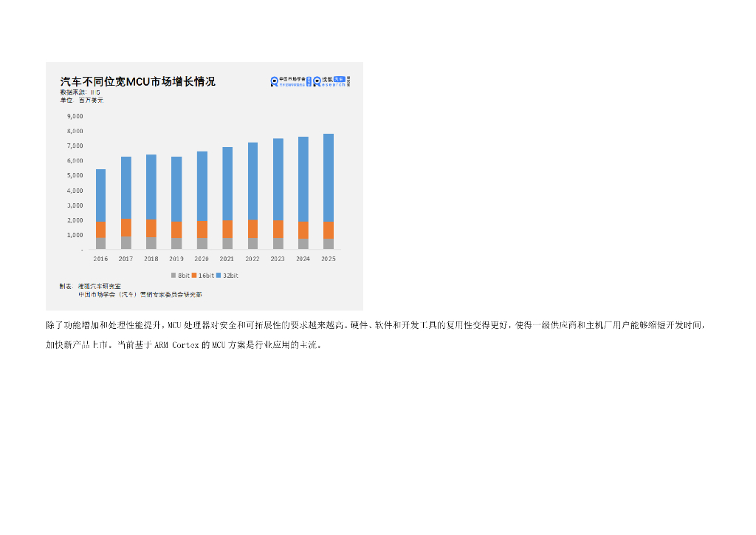Image resolution: width=756 pixels, height=535 pixels.
Task: Toggle the 8bit series visibility in legend
Action: click(179, 276)
